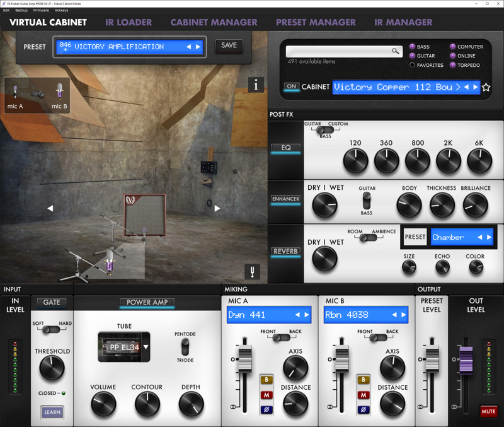Click the power amp CONTOUR knob
The image size is (504, 427).
147,404
